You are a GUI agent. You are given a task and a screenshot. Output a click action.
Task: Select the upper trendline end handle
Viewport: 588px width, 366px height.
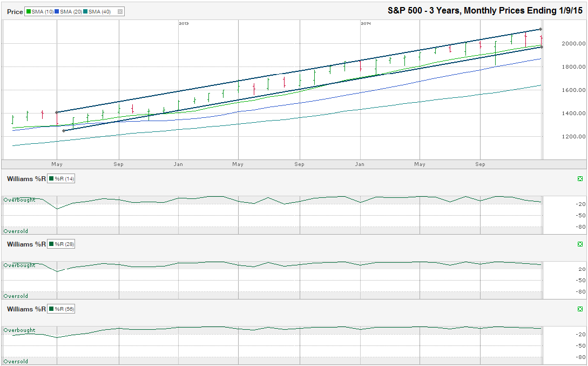pos(540,29)
